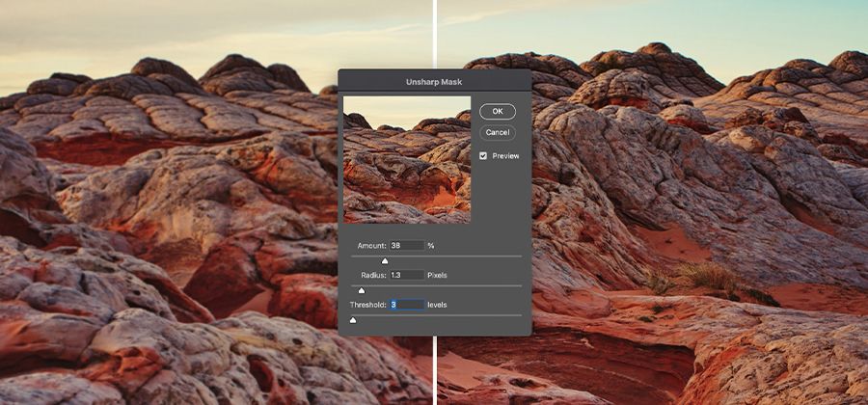Click the Radius slider handle
The height and width of the screenshot is (405, 868).
click(362, 289)
